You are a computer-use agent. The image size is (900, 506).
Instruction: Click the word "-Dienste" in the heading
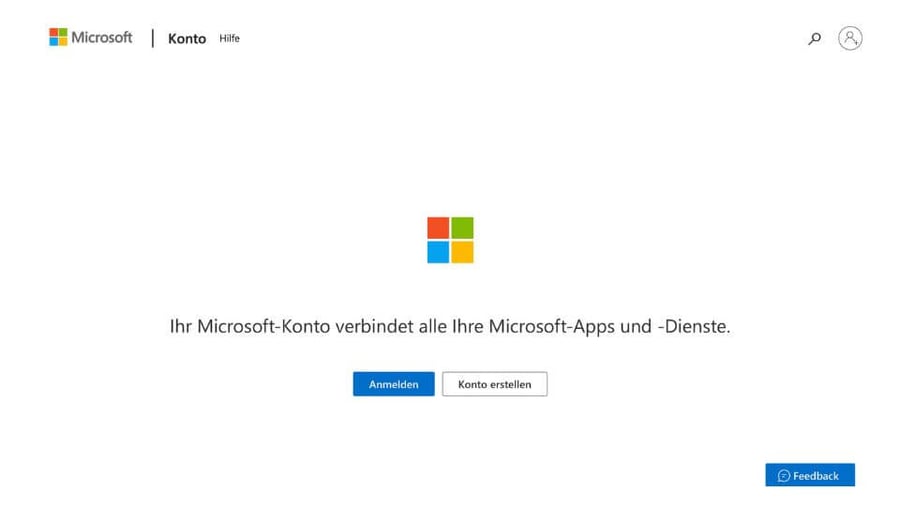[x=694, y=327]
